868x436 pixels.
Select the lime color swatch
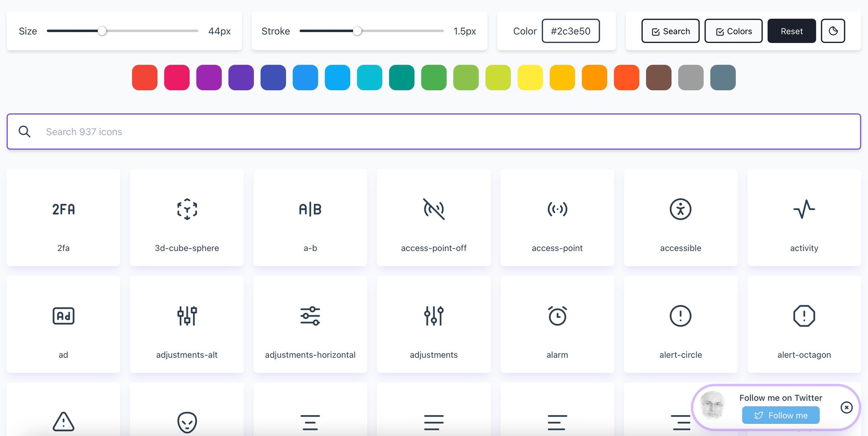click(498, 77)
